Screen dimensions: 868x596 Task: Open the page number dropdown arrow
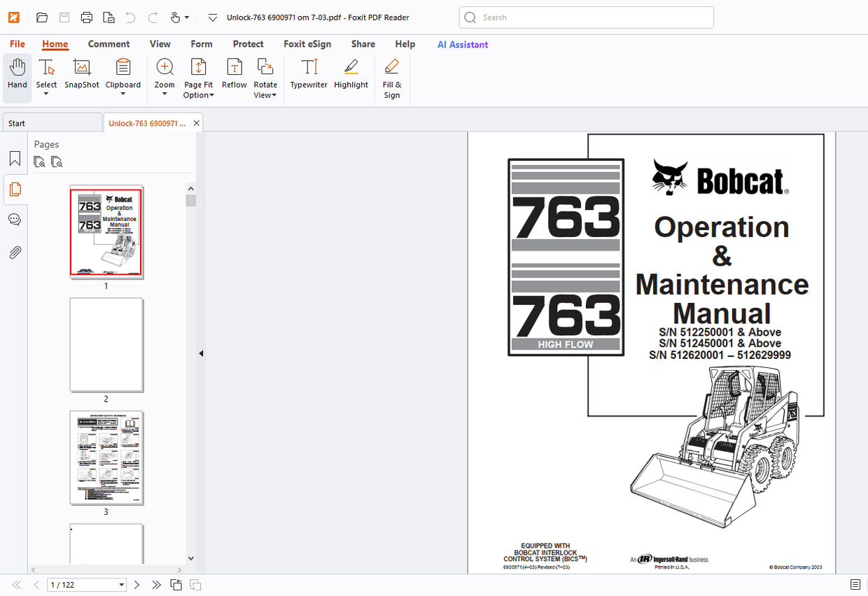coord(120,584)
